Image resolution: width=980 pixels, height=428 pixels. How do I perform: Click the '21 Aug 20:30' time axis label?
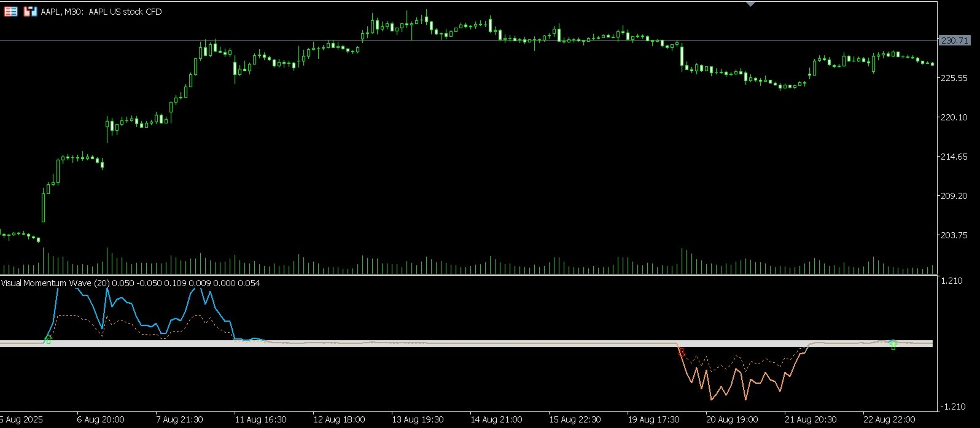(811, 420)
